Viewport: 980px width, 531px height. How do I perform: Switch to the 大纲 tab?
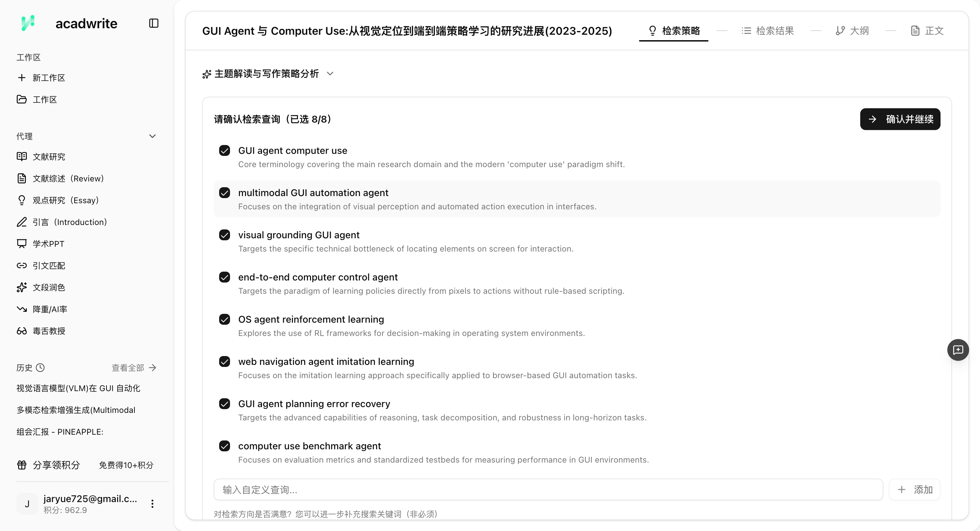(852, 30)
